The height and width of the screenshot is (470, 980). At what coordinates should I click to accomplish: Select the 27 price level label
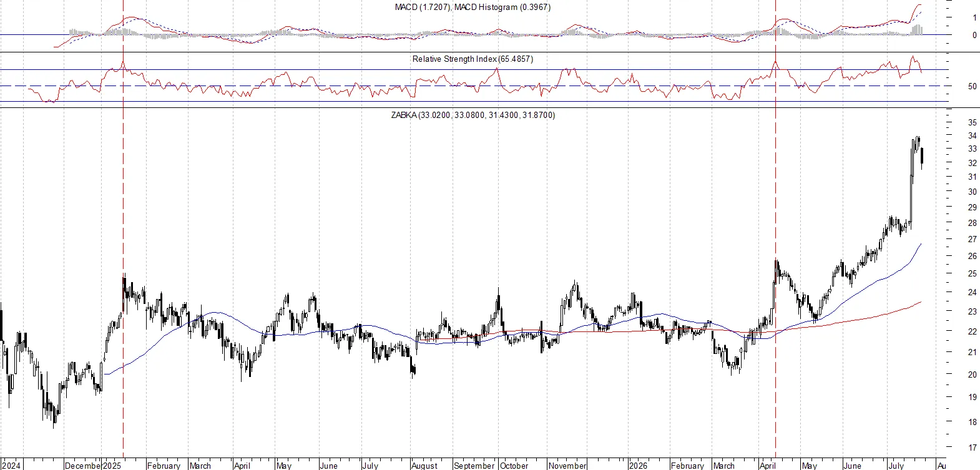click(973, 239)
